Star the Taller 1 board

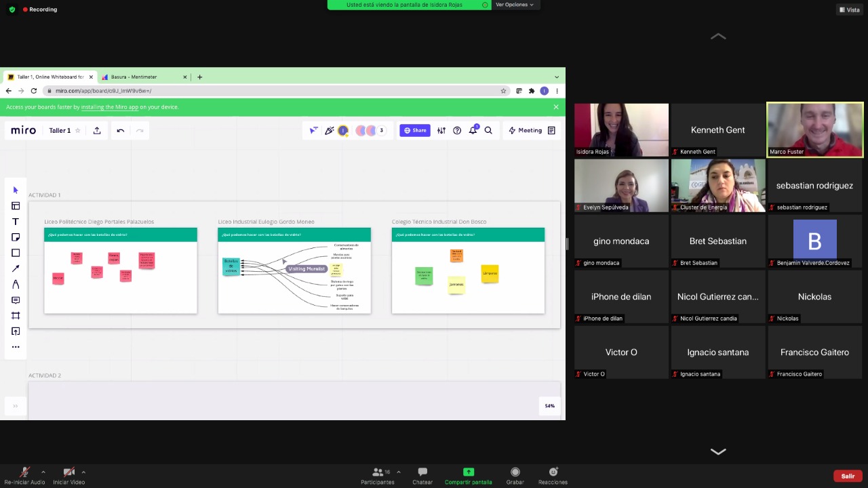(78, 131)
